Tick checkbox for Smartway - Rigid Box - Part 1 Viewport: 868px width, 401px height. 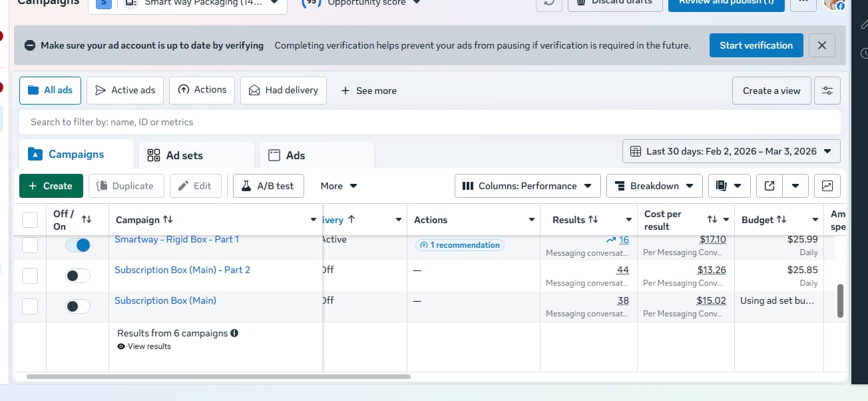pyautogui.click(x=30, y=245)
